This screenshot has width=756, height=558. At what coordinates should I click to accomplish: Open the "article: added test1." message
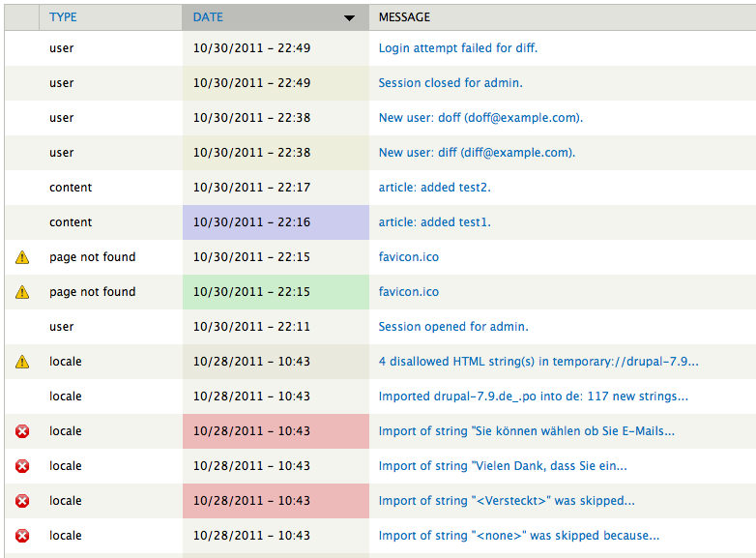(x=434, y=222)
